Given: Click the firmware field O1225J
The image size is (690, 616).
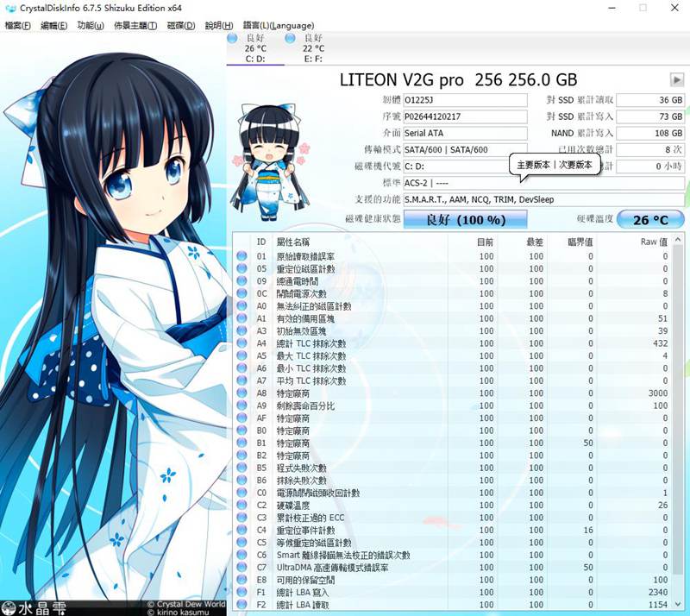Looking at the screenshot, I should tap(465, 100).
